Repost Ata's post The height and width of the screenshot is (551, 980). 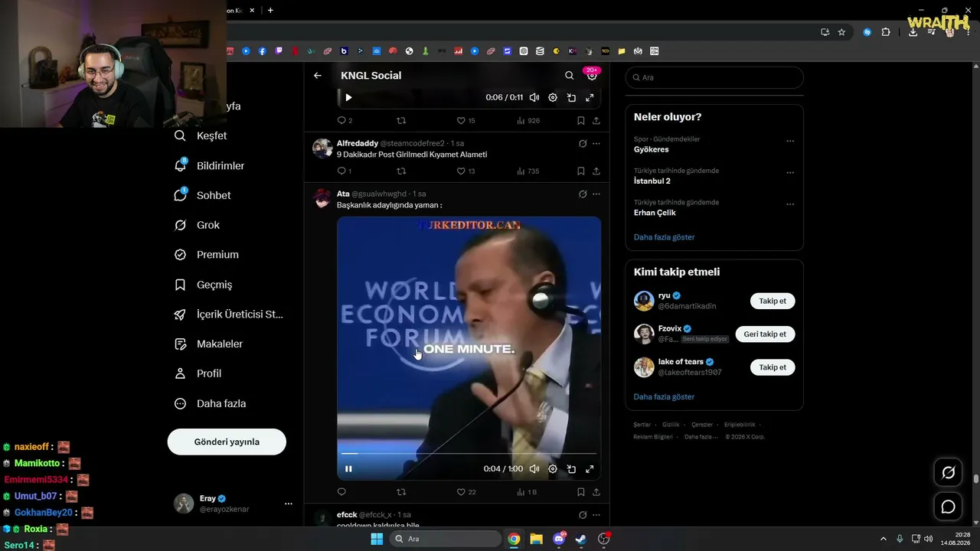pos(401,492)
